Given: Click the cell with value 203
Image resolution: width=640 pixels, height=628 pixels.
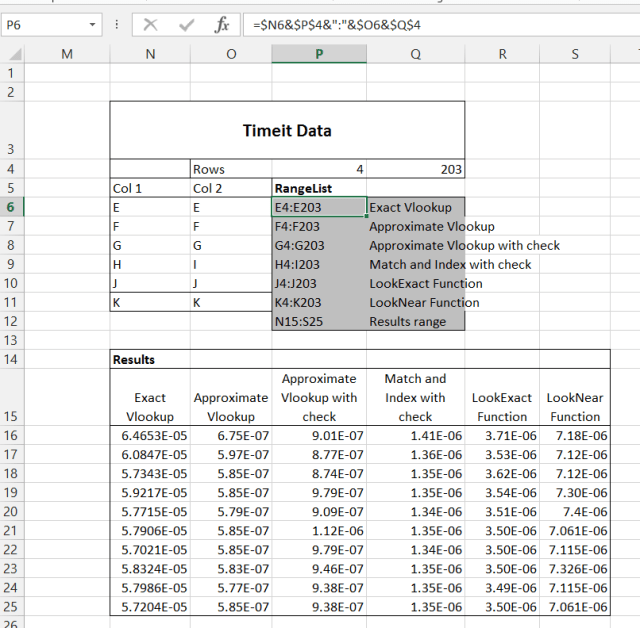Looking at the screenshot, I should click(x=416, y=169).
